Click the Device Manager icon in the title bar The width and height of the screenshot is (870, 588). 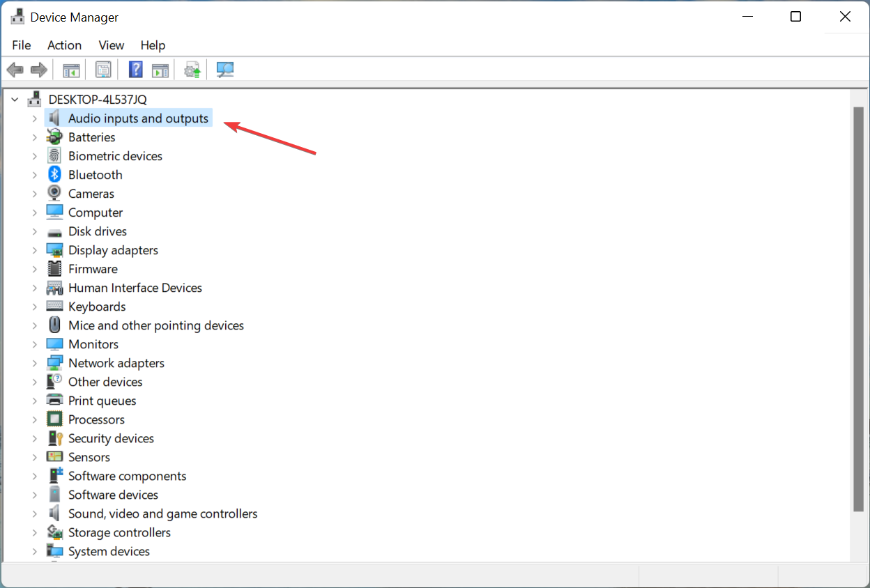point(17,17)
